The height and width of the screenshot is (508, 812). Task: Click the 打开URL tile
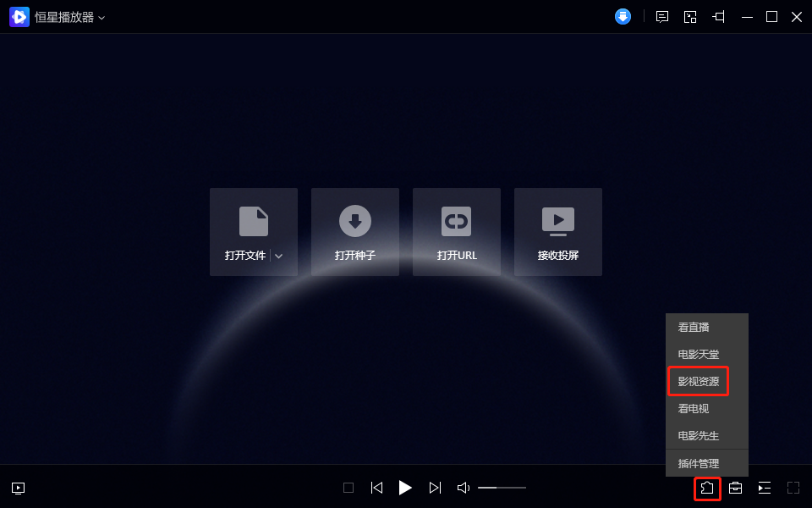[x=456, y=232]
